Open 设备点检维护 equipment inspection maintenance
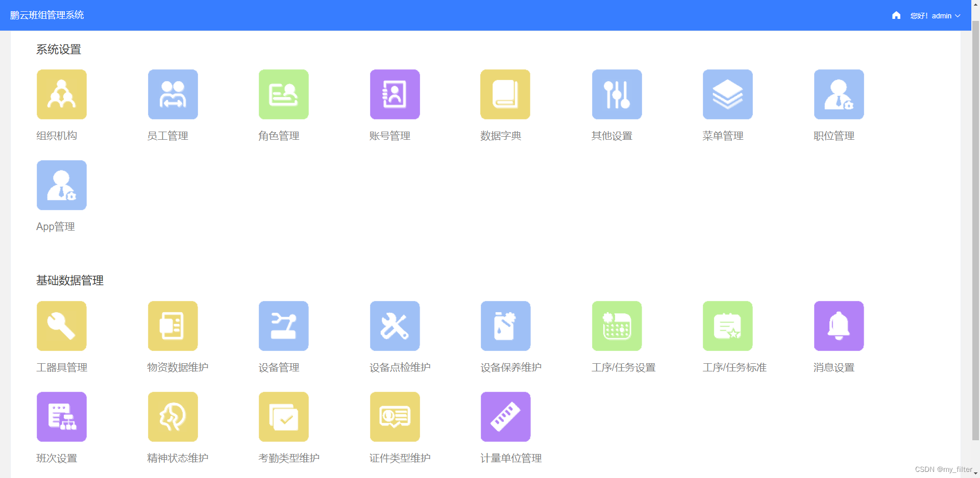Image resolution: width=980 pixels, height=478 pixels. point(395,326)
